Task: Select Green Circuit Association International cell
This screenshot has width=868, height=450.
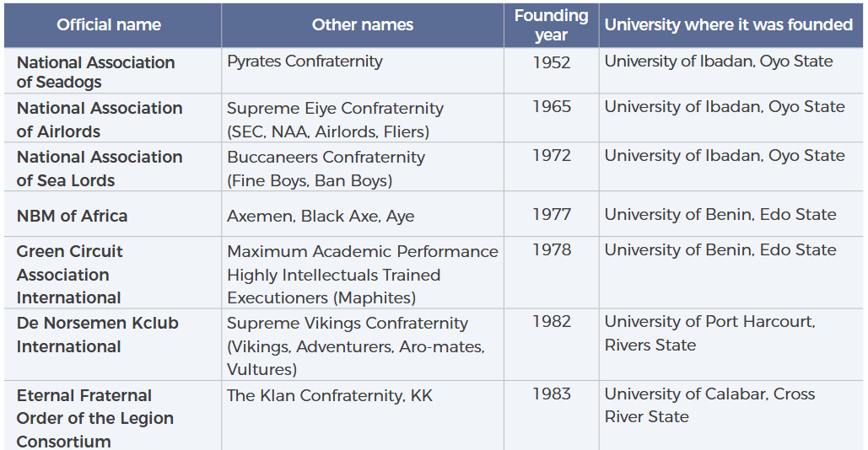Action: point(70,275)
